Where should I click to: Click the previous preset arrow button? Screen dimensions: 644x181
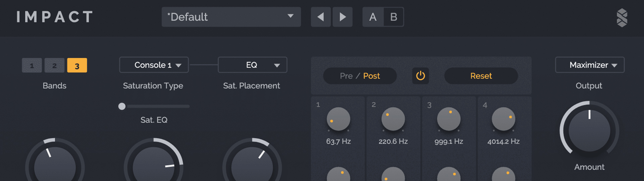pyautogui.click(x=321, y=17)
